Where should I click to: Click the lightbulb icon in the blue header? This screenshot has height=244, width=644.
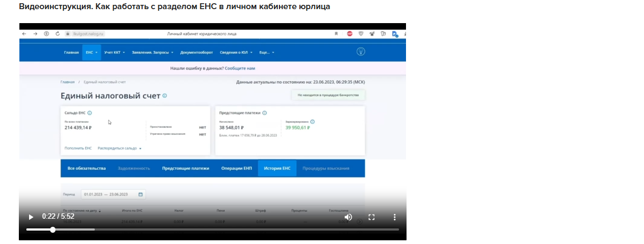coord(361,52)
